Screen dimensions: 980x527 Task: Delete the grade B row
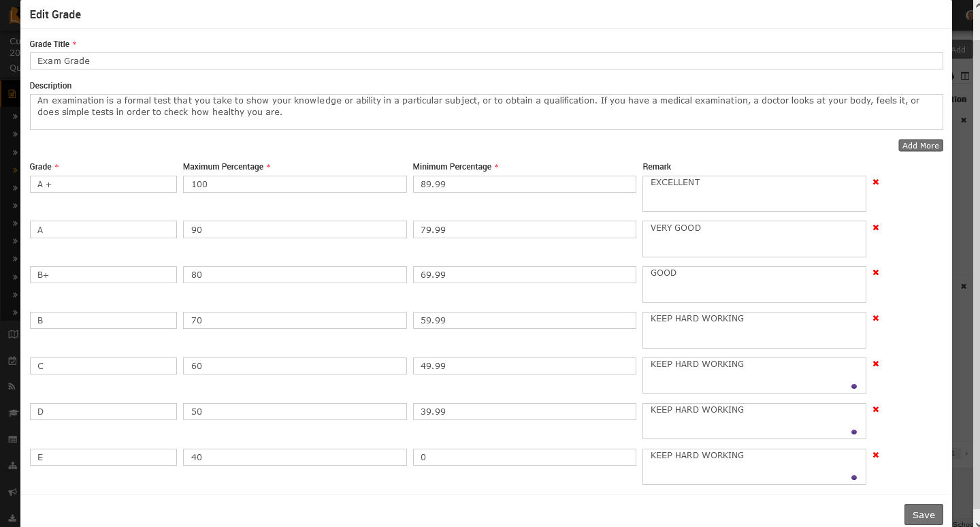pyautogui.click(x=876, y=318)
